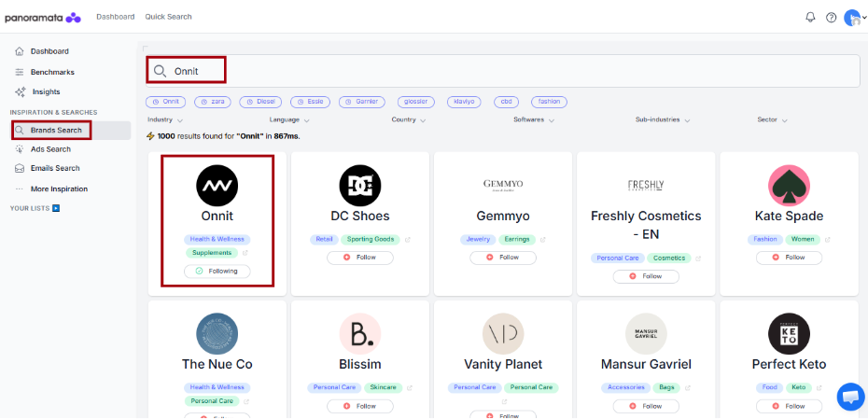Screen dimensions: 868x419
Task: Expand the Industry filter dropdown
Action: [165, 119]
